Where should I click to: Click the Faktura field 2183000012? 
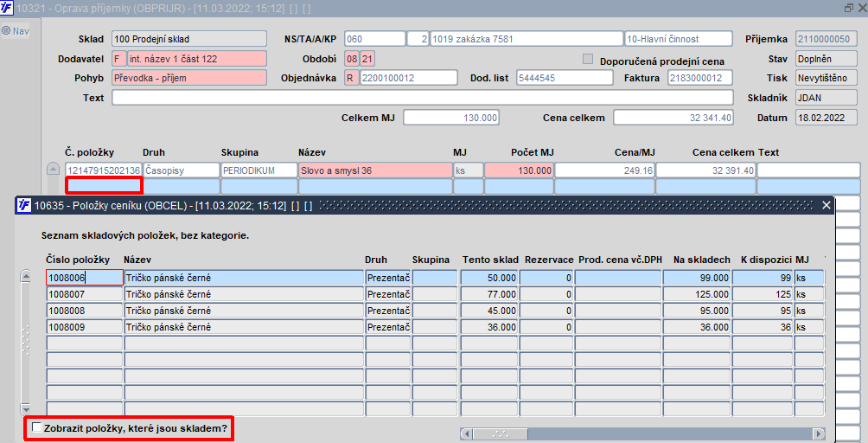[x=700, y=78]
